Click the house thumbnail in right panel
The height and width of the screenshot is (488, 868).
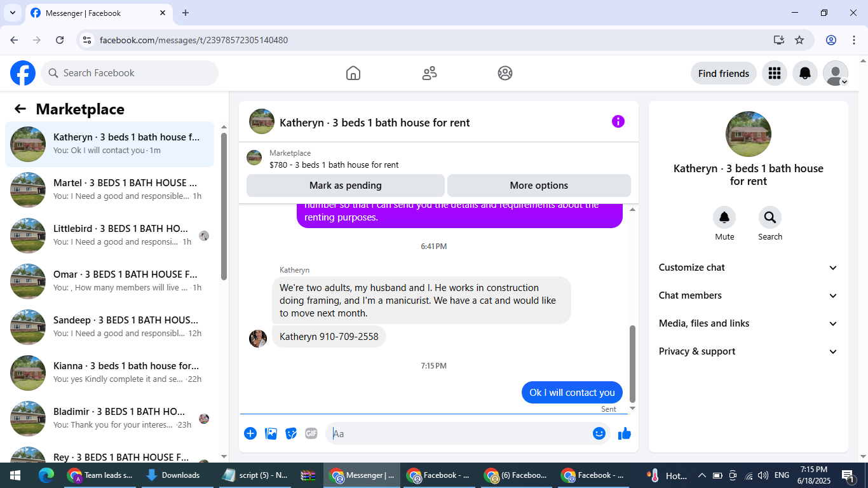(749, 134)
